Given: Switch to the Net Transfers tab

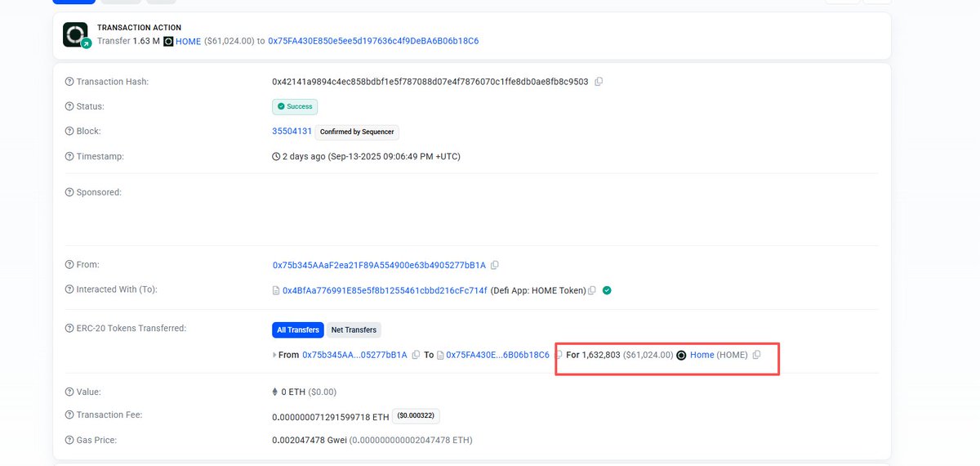Looking at the screenshot, I should coord(354,330).
